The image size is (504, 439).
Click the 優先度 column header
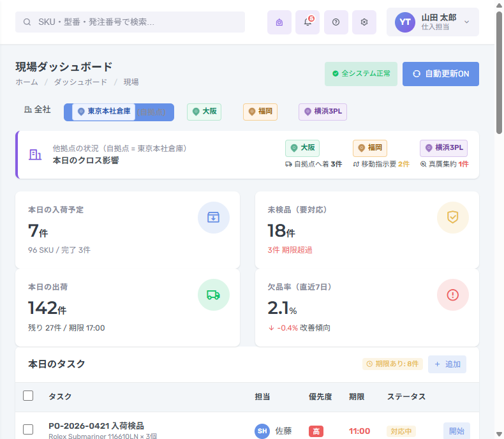(x=320, y=397)
